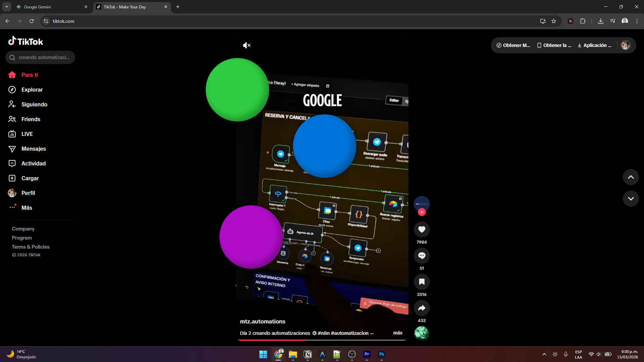Close the Google Gemini tab

click(x=86, y=7)
